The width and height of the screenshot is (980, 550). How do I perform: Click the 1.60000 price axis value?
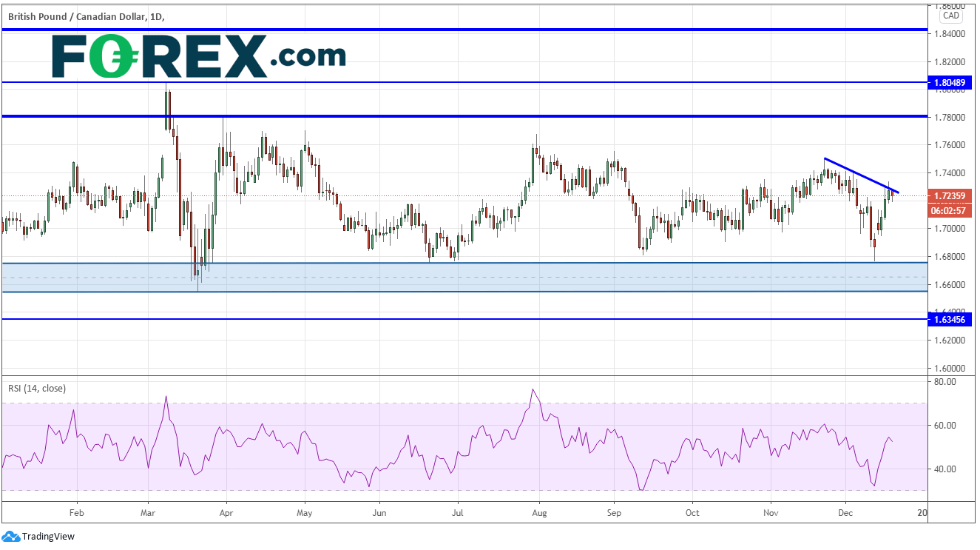pos(950,369)
